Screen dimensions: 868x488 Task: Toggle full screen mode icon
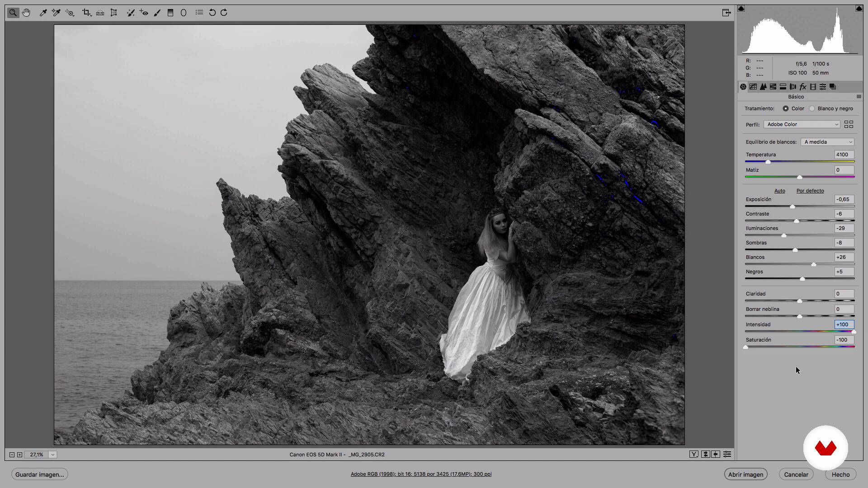click(726, 13)
